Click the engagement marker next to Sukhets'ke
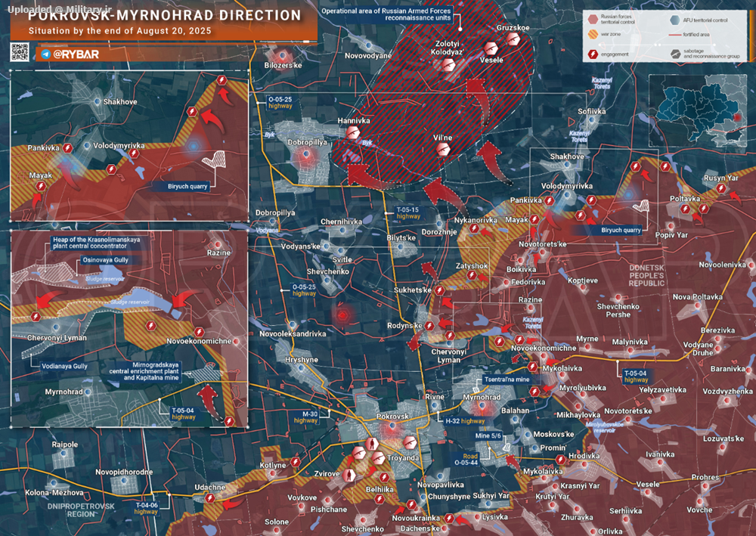The height and width of the screenshot is (536, 756). [x=439, y=290]
